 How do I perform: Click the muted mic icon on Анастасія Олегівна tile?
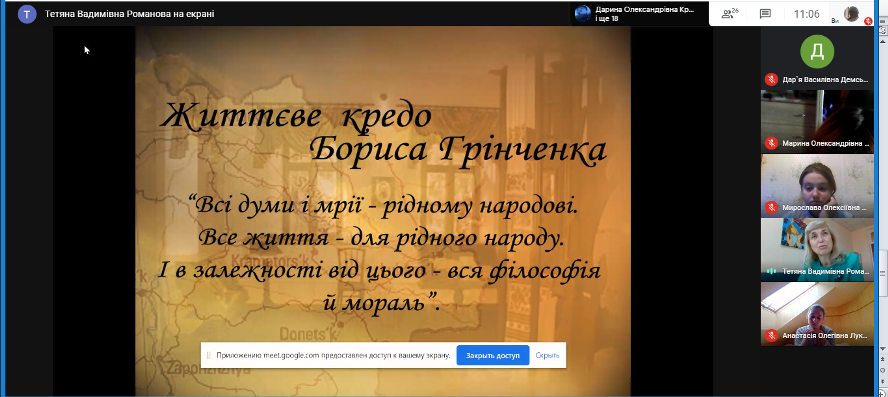pos(770,335)
